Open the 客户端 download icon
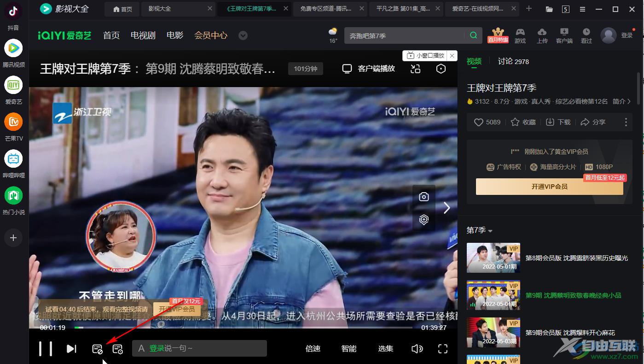The width and height of the screenshot is (644, 364). 564,35
